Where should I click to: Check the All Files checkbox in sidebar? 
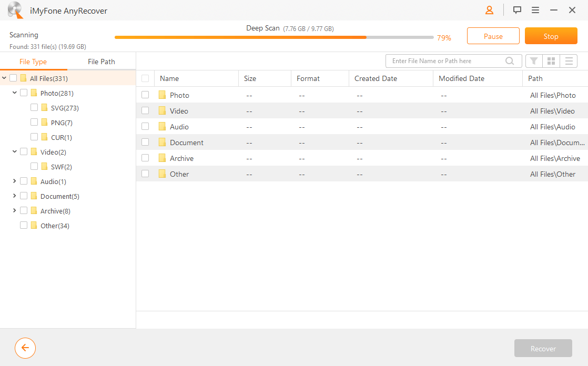pos(12,77)
